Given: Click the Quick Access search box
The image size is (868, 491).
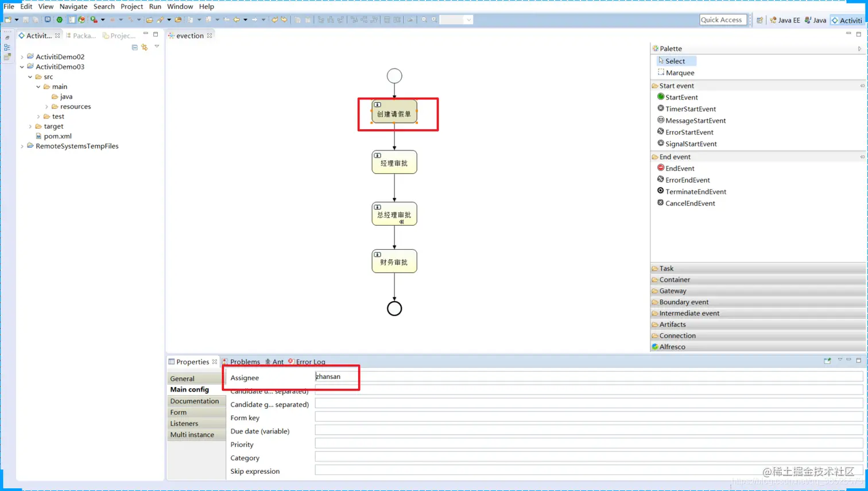Looking at the screenshot, I should click(723, 20).
